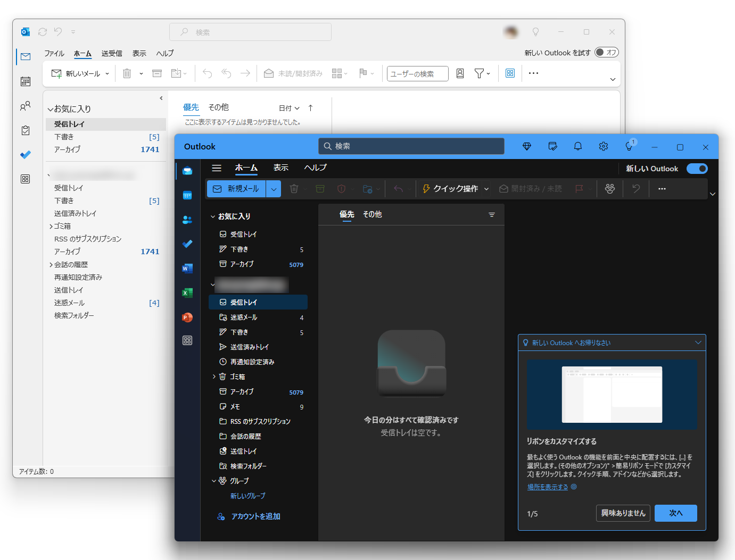Open the ファイル menu in classic Outlook
The height and width of the screenshot is (560, 735).
click(x=54, y=53)
